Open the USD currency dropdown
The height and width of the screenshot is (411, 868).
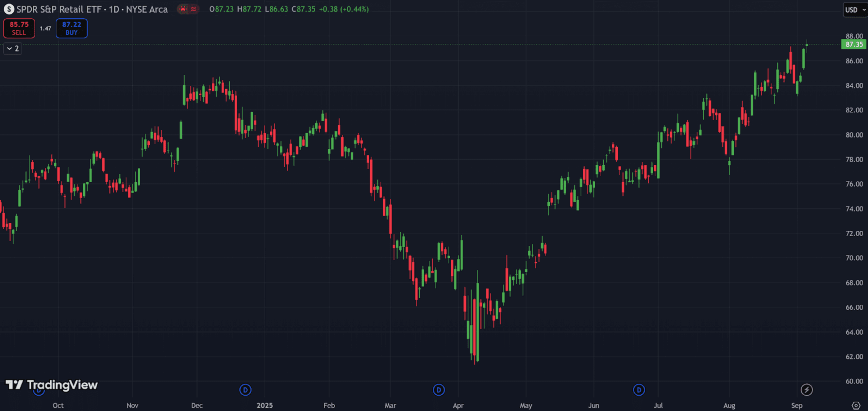coord(855,10)
